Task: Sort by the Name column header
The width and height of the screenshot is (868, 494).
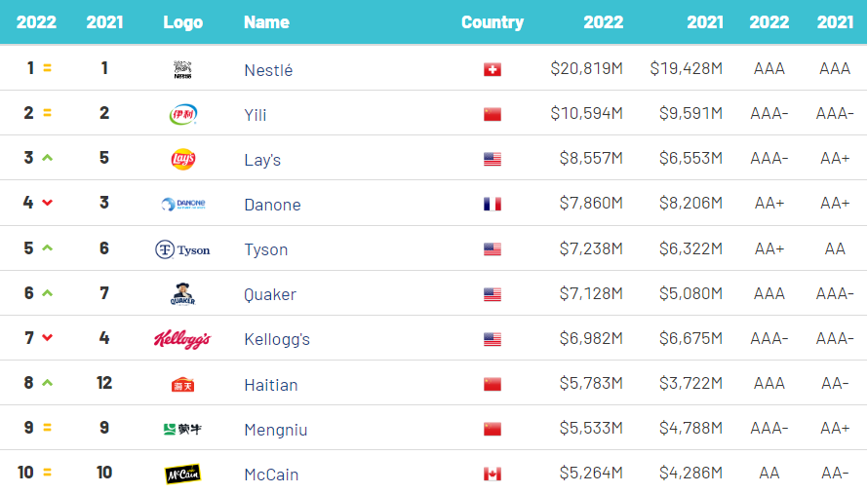Action: coord(266,22)
